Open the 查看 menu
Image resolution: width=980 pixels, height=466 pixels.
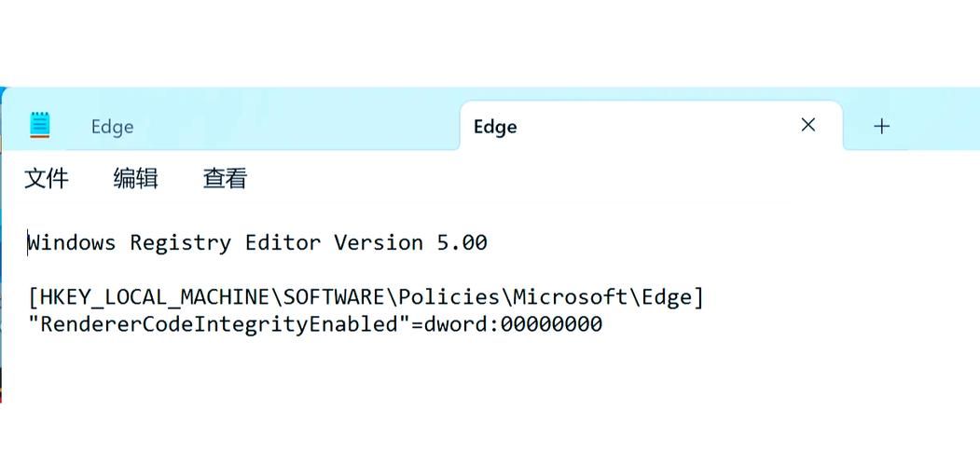coord(225,179)
